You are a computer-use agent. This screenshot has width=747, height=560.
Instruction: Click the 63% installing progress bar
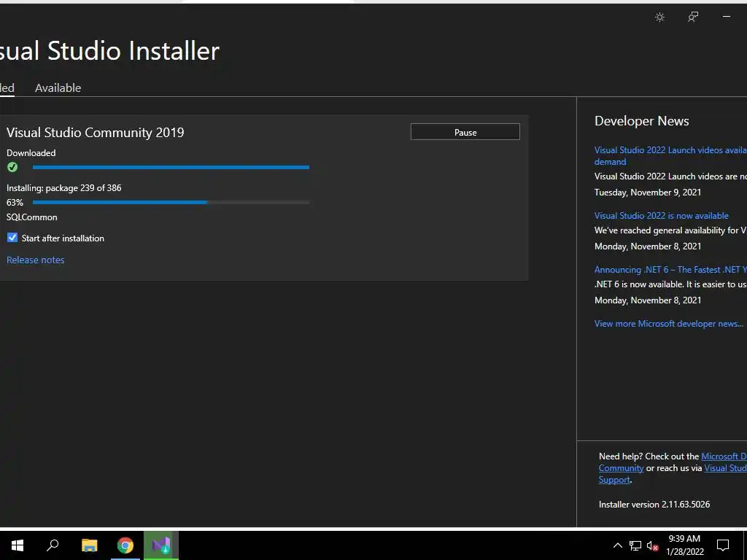click(171, 203)
